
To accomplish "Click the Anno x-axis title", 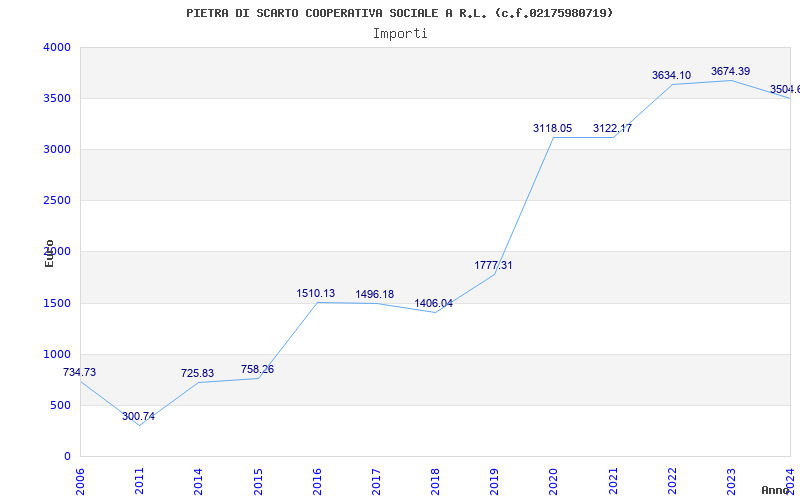I will tap(776, 490).
